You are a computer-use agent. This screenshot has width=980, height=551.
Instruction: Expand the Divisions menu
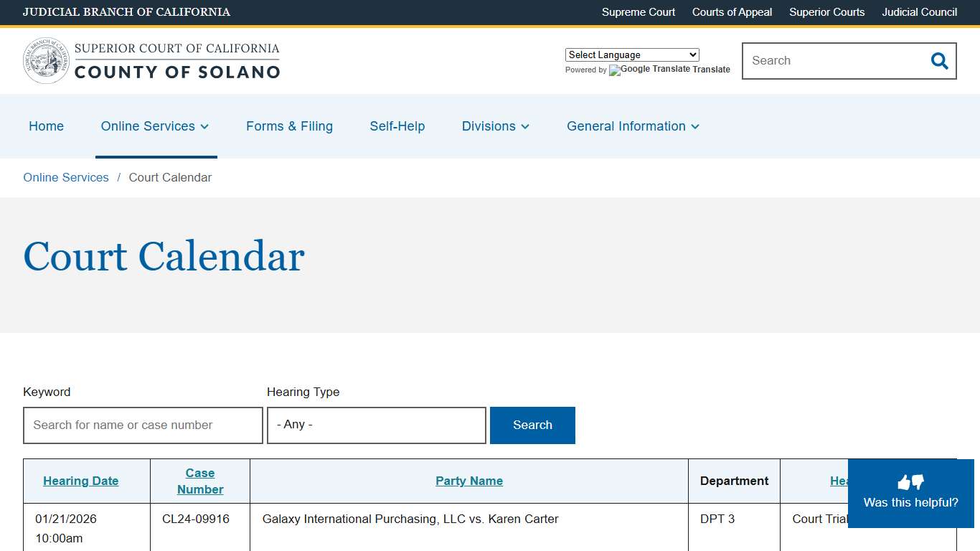click(x=495, y=126)
